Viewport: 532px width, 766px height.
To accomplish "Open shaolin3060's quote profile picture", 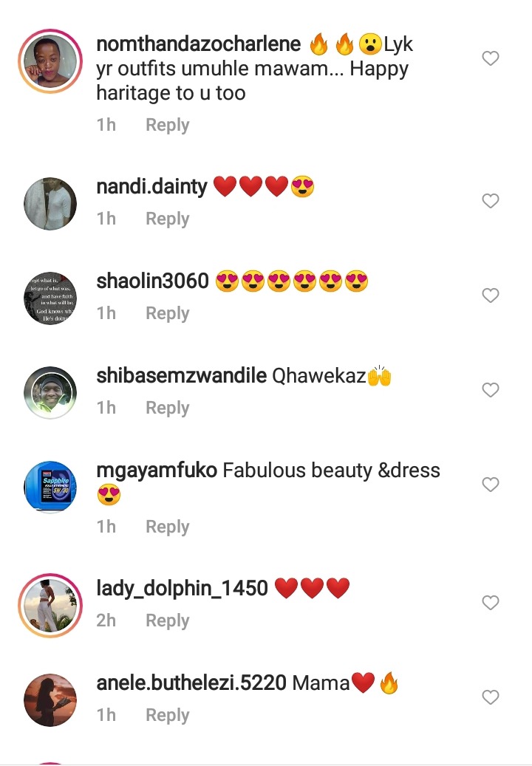I will [x=50, y=298].
